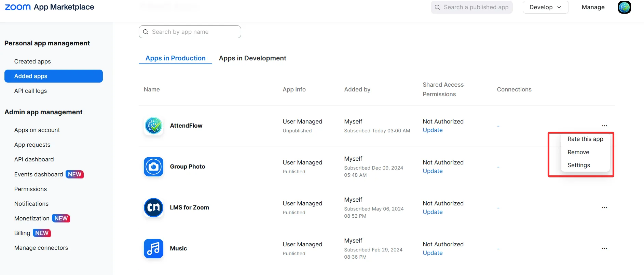644x275 pixels.
Task: Open the three-dot menu for AttendFlow
Action: pyautogui.click(x=604, y=126)
